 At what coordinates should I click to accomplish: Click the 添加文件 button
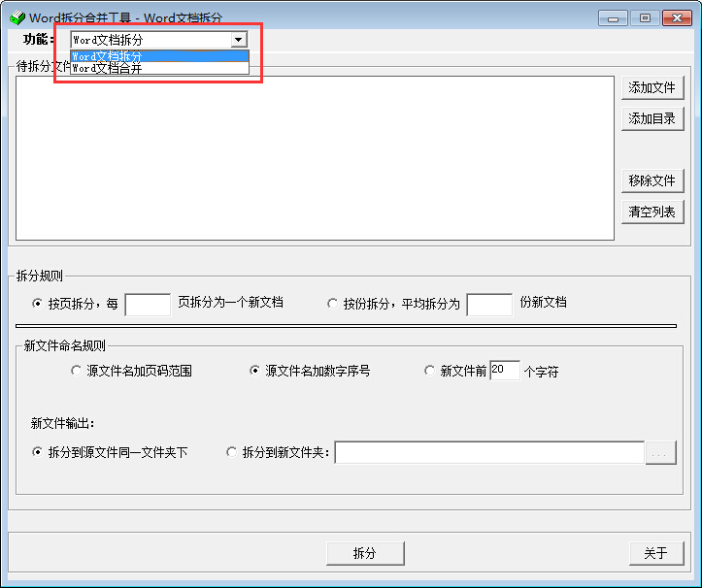tap(652, 87)
